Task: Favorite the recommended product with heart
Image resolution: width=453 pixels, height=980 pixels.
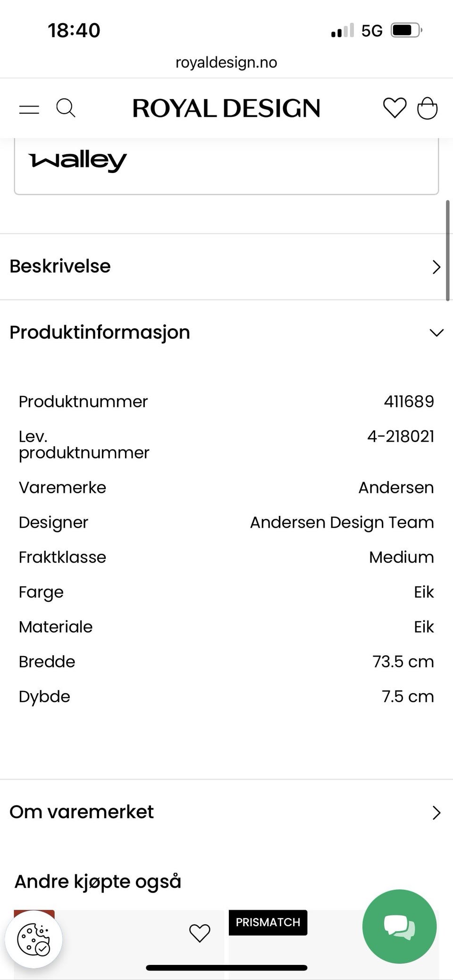Action: point(200,933)
